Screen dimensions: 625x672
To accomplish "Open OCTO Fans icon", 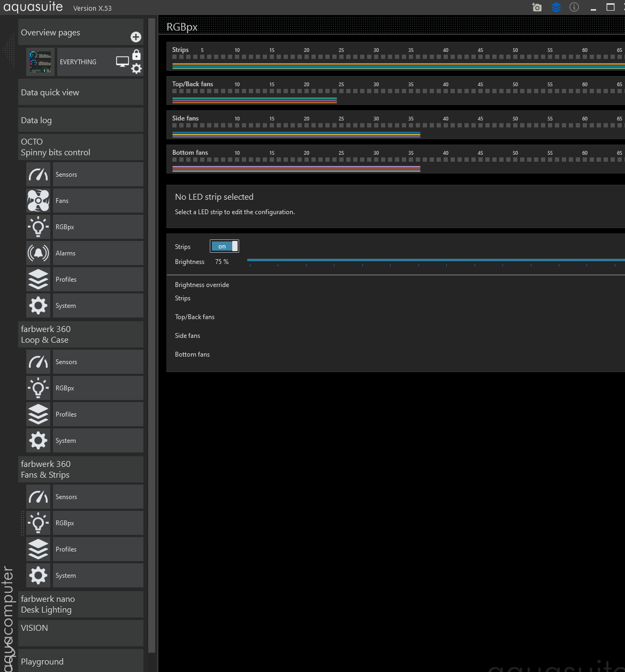I will 38,201.
